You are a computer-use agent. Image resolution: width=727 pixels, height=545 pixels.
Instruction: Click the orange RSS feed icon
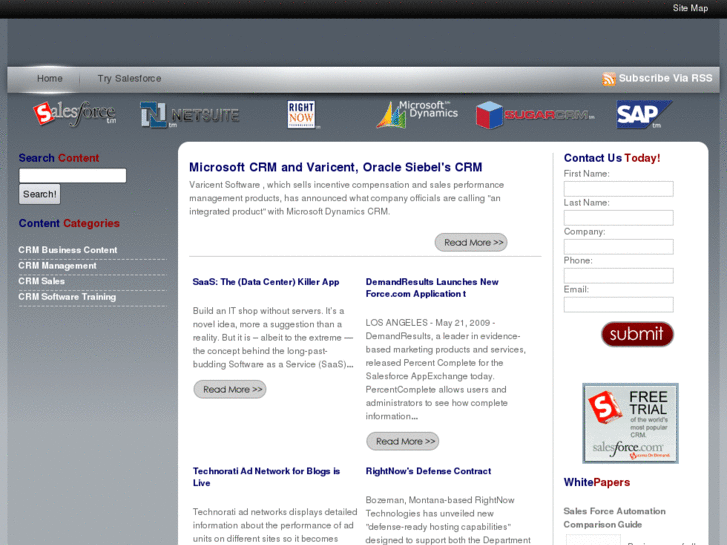(609, 79)
